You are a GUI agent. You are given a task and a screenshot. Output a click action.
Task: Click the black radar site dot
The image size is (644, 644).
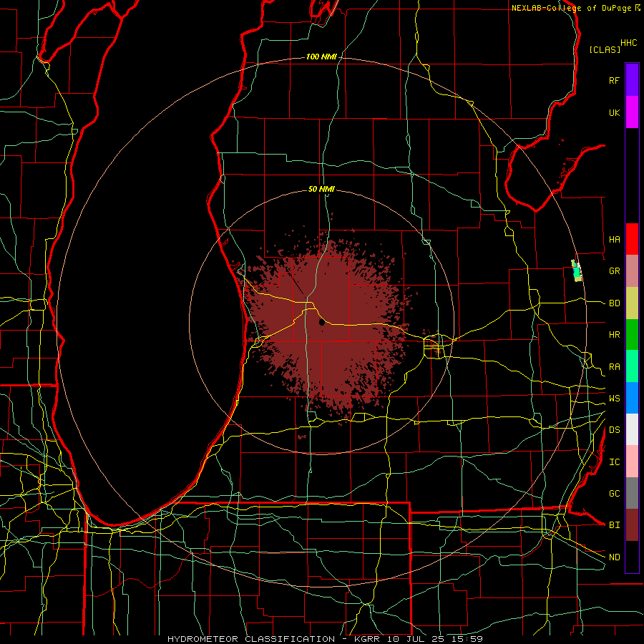pyautogui.click(x=321, y=323)
